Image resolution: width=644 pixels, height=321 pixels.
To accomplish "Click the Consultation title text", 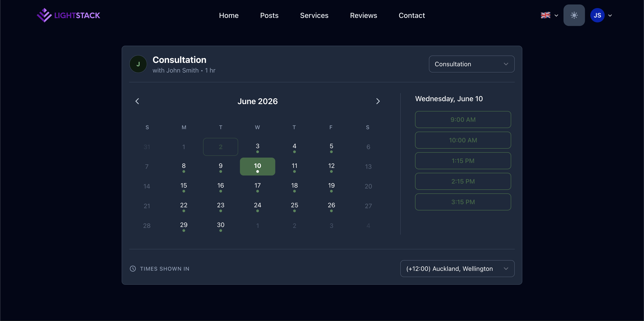I will click(x=179, y=60).
